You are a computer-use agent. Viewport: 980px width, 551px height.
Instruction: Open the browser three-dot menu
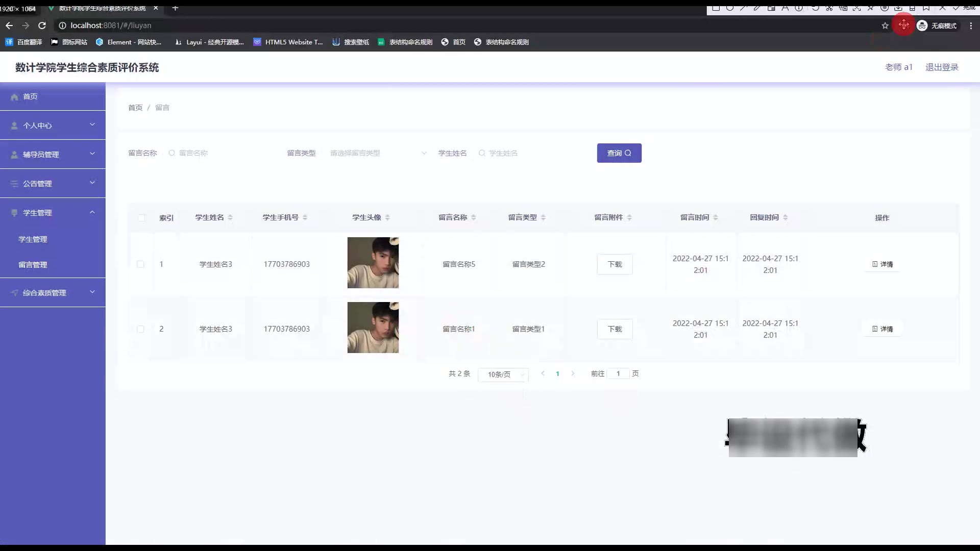971,26
